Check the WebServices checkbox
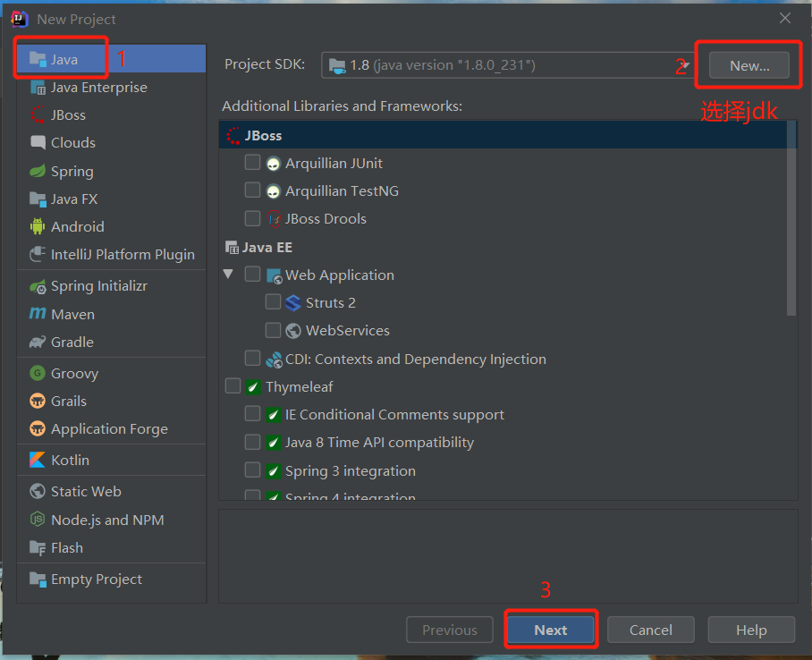812x660 pixels. pyautogui.click(x=273, y=329)
